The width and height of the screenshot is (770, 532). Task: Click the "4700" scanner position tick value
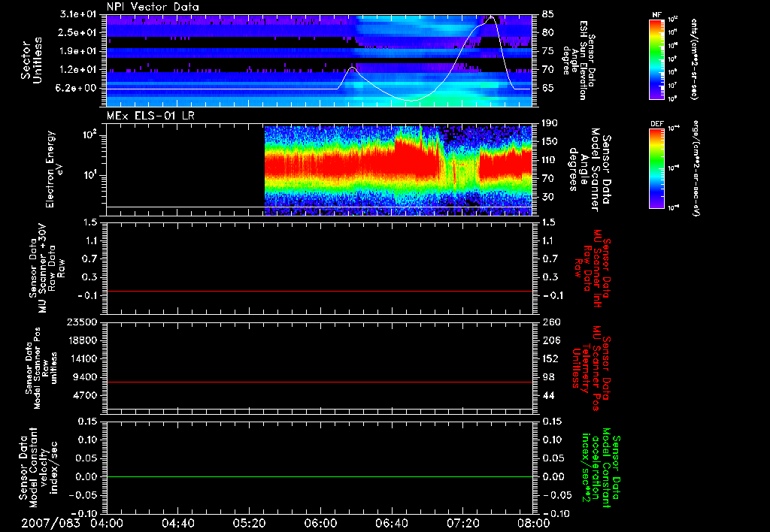click(85, 395)
